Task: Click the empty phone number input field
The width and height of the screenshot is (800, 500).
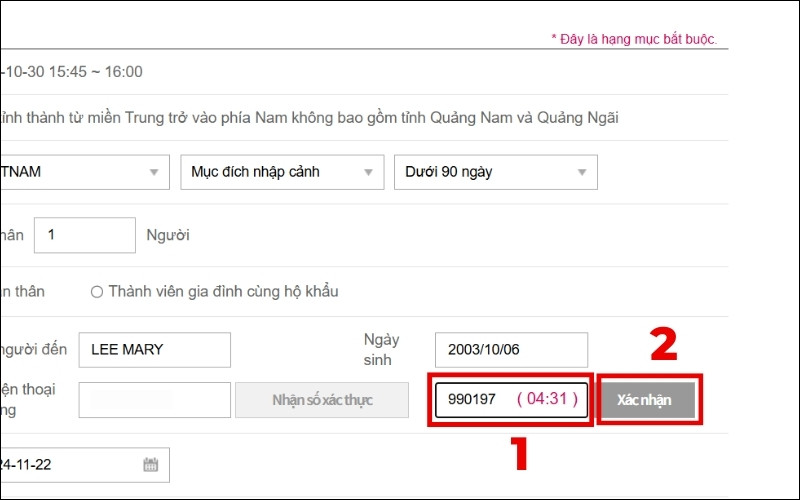Action: 155,400
